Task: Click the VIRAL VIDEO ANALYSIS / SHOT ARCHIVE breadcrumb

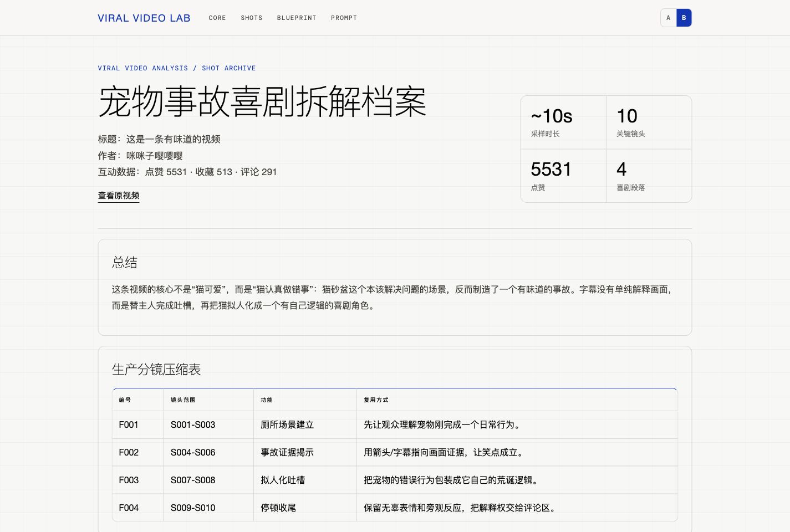Action: click(x=177, y=68)
